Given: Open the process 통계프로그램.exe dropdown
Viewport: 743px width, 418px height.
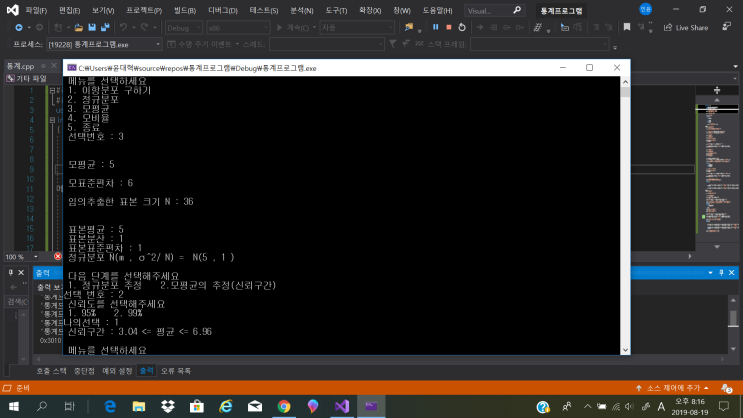Looking at the screenshot, I should [104, 45].
